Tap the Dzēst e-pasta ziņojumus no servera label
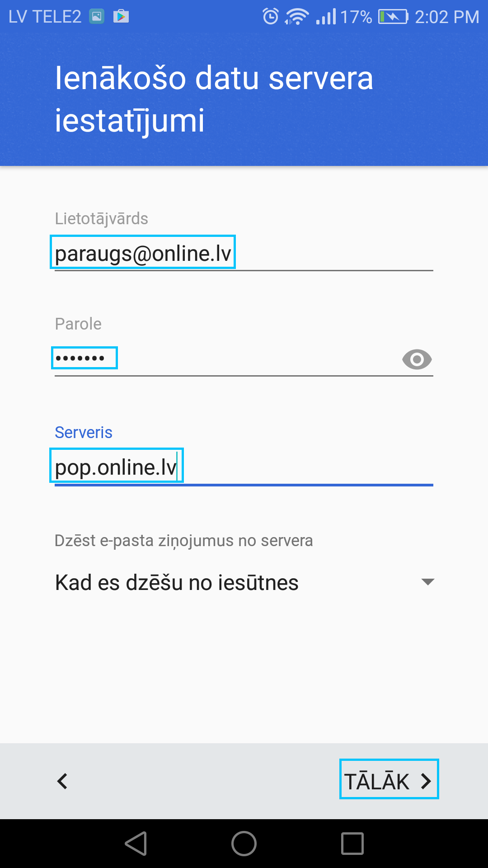488x868 pixels. coord(183,541)
